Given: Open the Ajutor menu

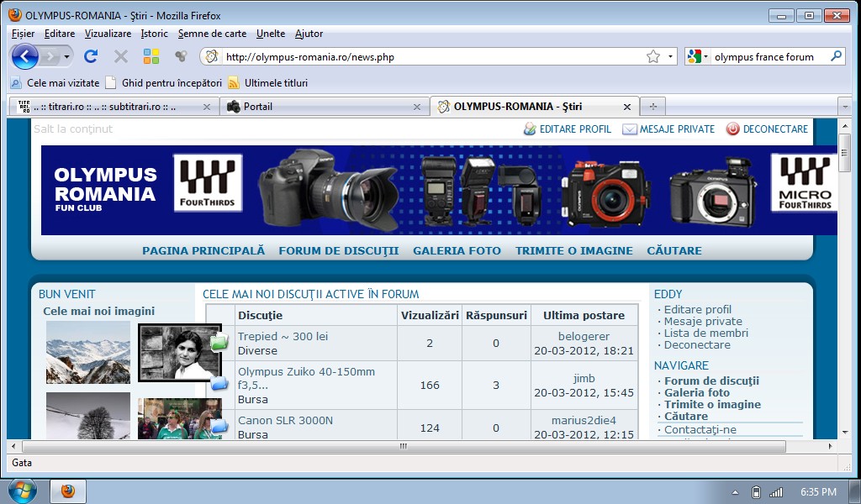Looking at the screenshot, I should point(309,34).
